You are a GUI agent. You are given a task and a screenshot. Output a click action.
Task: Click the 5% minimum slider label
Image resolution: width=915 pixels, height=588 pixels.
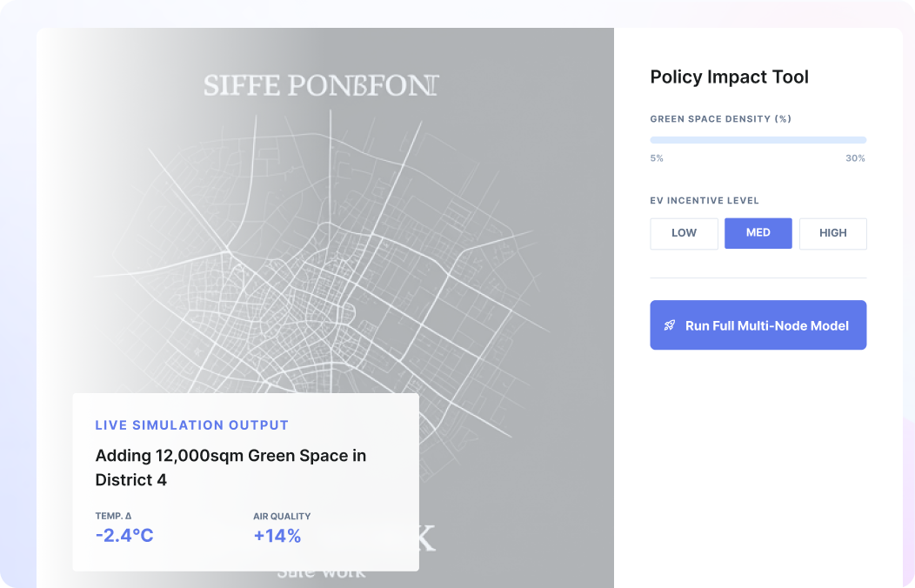[657, 158]
